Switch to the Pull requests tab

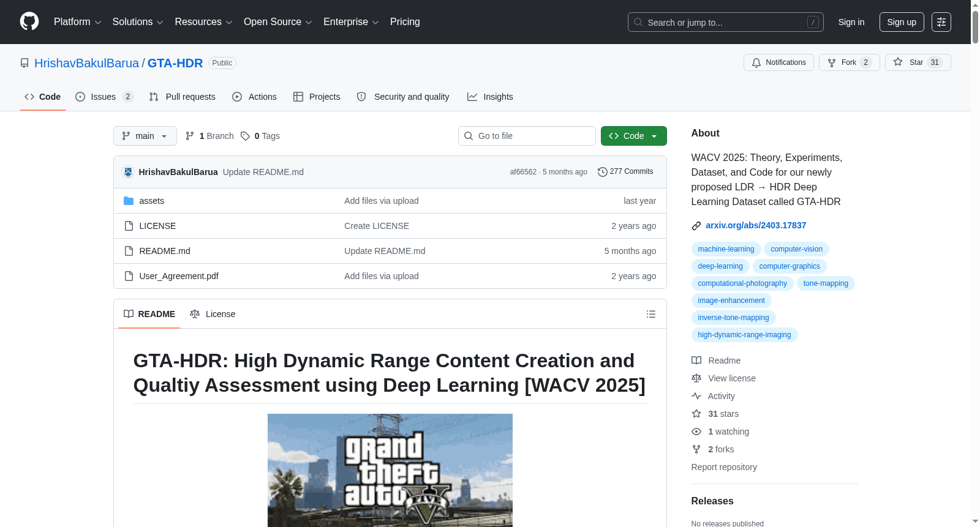coord(183,97)
